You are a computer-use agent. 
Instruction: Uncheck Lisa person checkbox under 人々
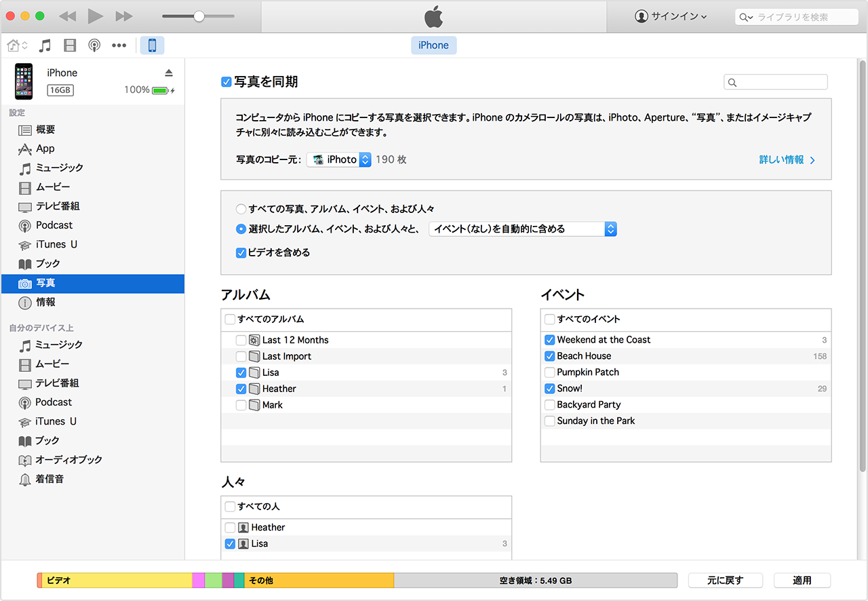[230, 543]
